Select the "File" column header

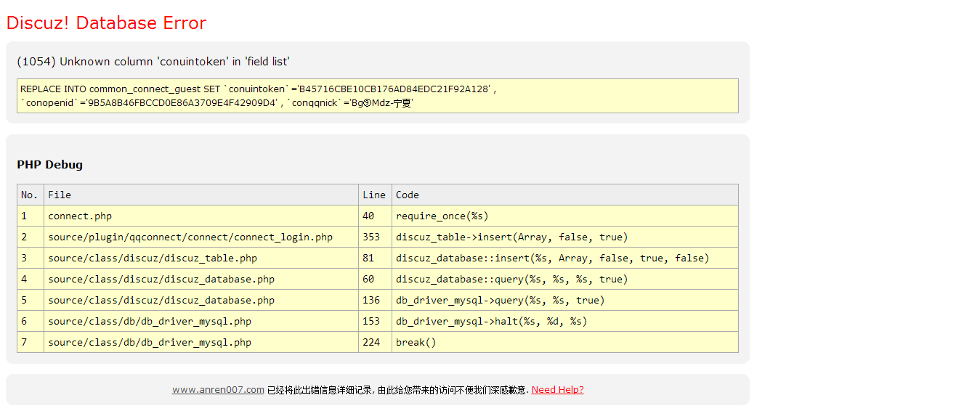tap(60, 195)
